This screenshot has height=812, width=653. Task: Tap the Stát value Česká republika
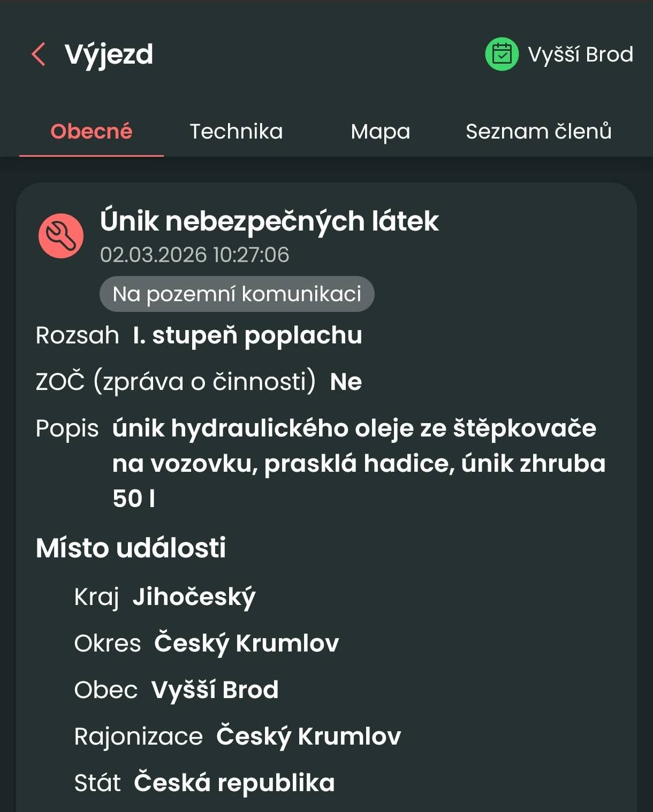pyautogui.click(x=234, y=783)
